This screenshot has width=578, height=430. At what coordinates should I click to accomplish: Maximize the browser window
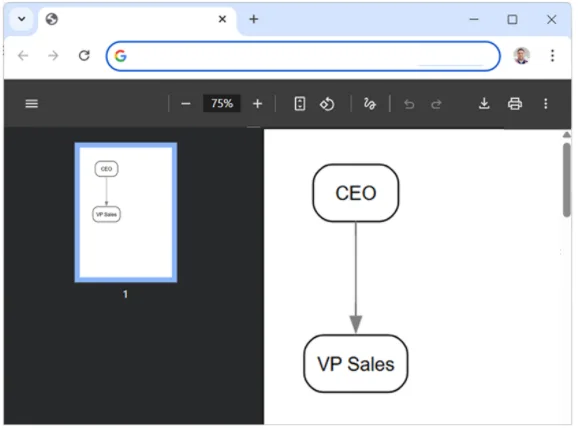coord(512,19)
